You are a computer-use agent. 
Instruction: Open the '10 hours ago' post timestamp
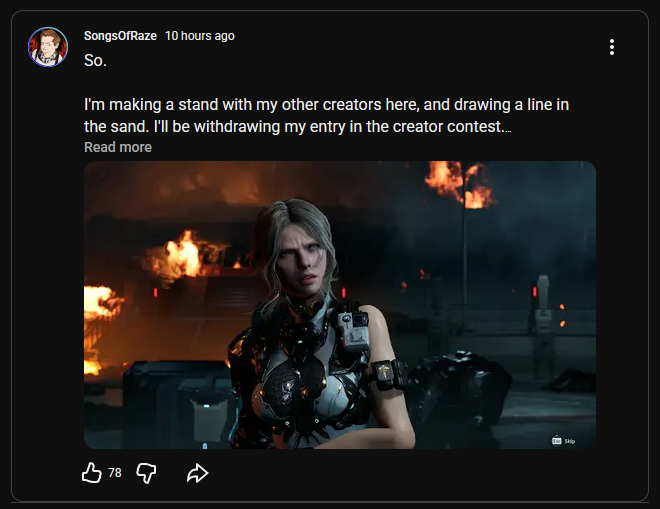(200, 36)
